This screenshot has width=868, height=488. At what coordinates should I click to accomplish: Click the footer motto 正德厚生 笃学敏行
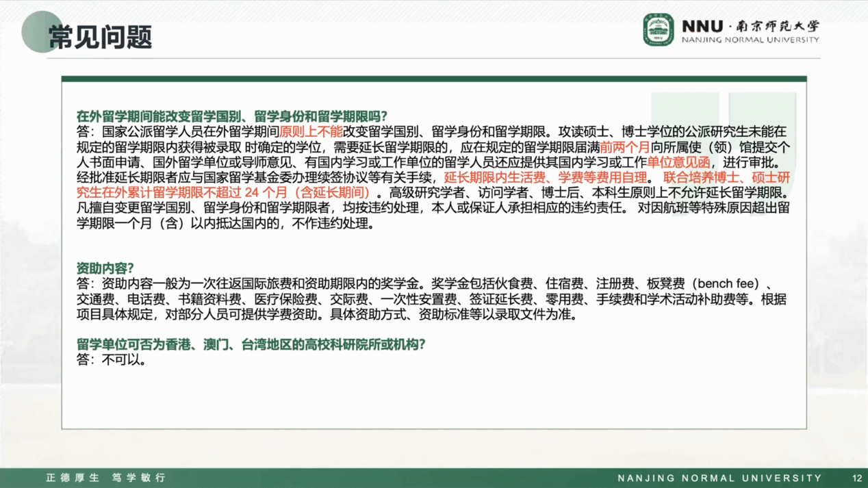tap(105, 478)
